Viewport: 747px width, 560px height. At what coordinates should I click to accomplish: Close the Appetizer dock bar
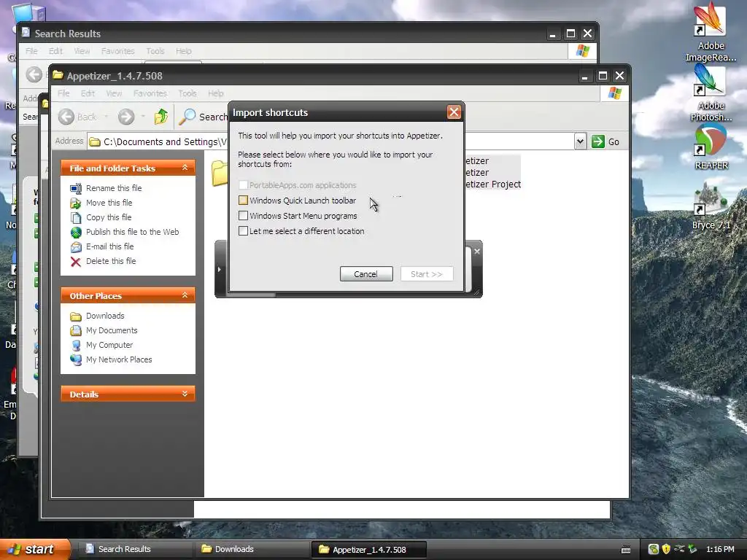click(x=477, y=251)
